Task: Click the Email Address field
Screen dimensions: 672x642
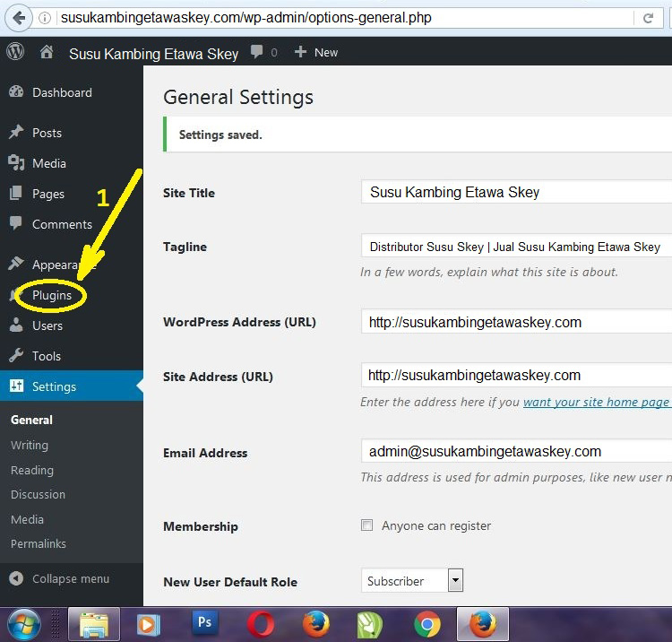Action: pyautogui.click(x=516, y=451)
